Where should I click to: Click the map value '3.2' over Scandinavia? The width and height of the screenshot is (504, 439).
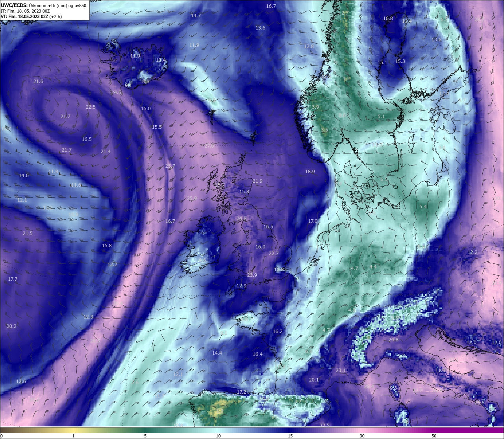(346, 79)
